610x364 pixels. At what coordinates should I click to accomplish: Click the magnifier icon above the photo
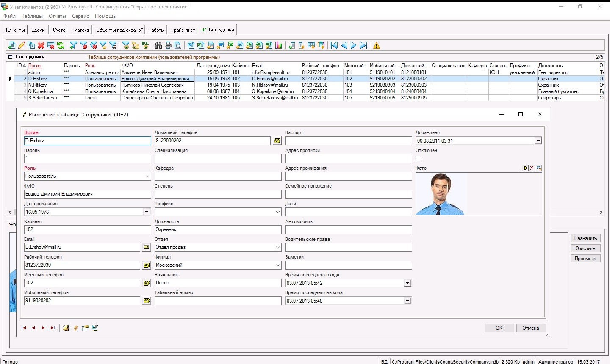point(539,168)
